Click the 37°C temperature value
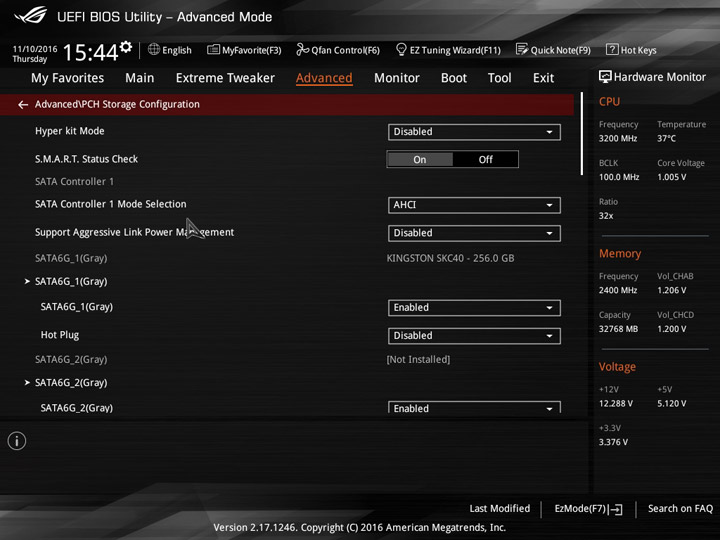Viewport: 720px width, 540px height. point(666,139)
